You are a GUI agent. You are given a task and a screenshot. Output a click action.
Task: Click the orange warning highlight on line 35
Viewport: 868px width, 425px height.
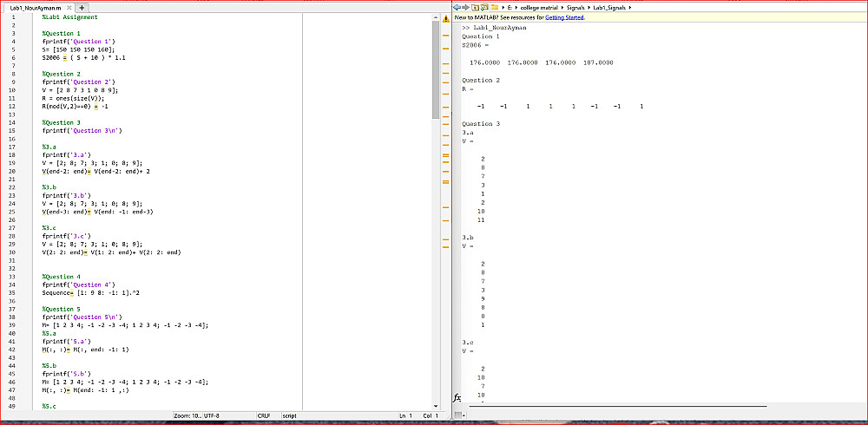tap(74, 293)
